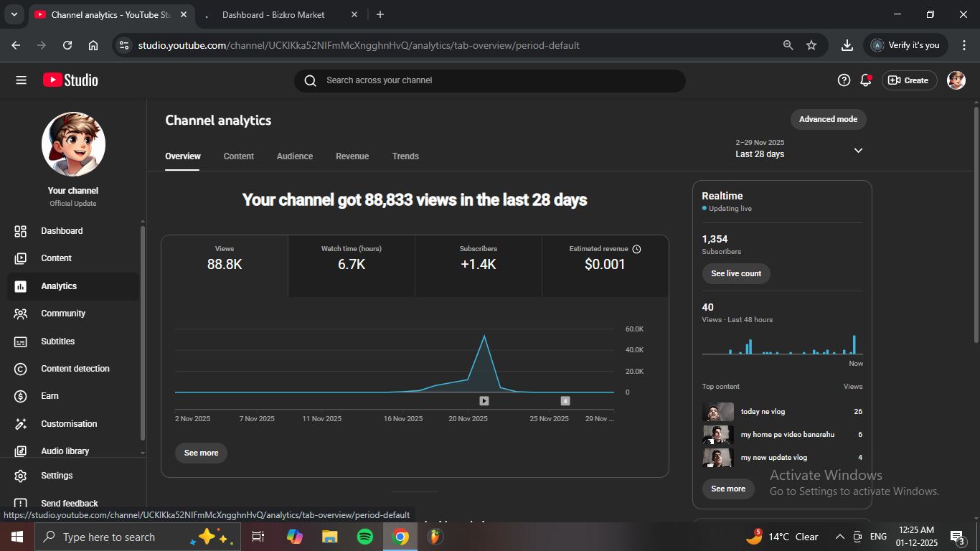Screen dimensions: 980x551
Task: Select the Watch time (hours) metric card
Action: click(x=352, y=265)
